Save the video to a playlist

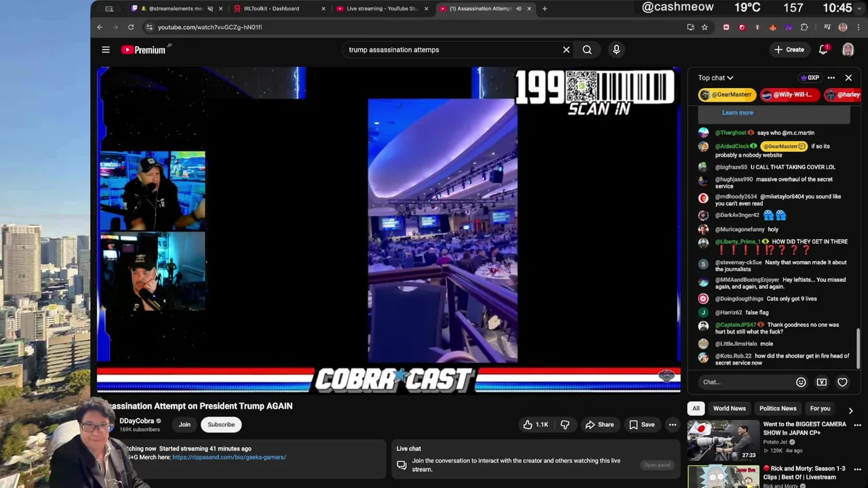[642, 425]
